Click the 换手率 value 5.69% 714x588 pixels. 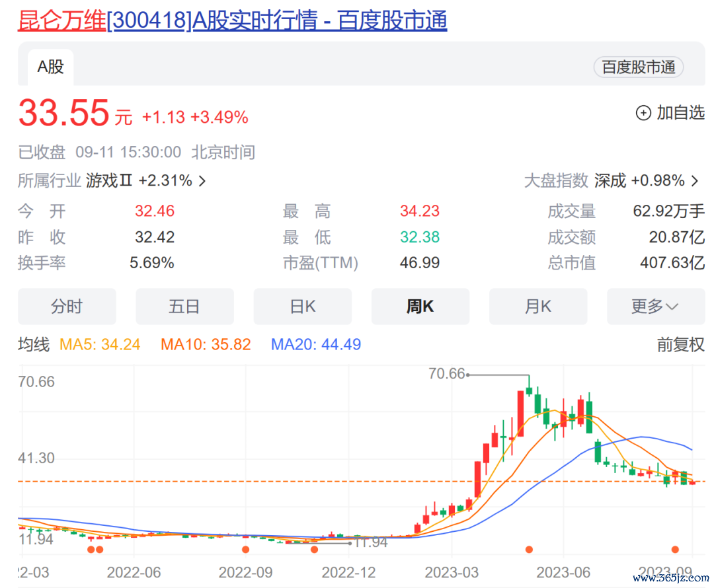click(151, 262)
